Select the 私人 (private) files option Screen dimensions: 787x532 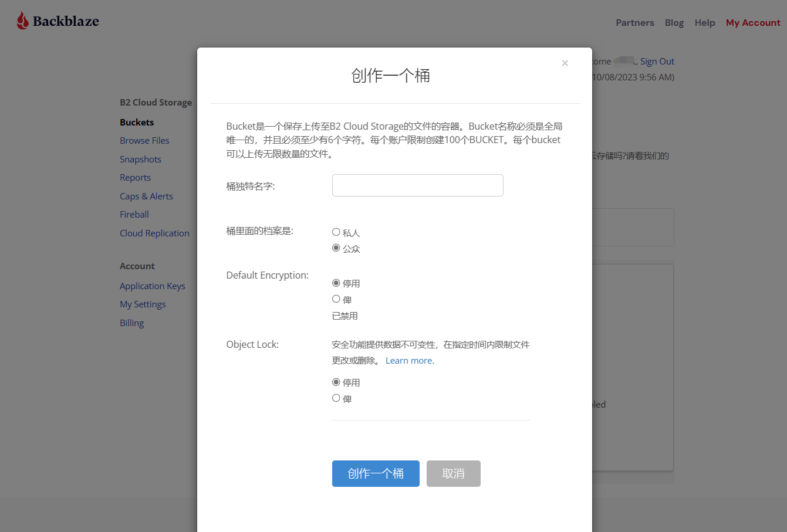(336, 232)
